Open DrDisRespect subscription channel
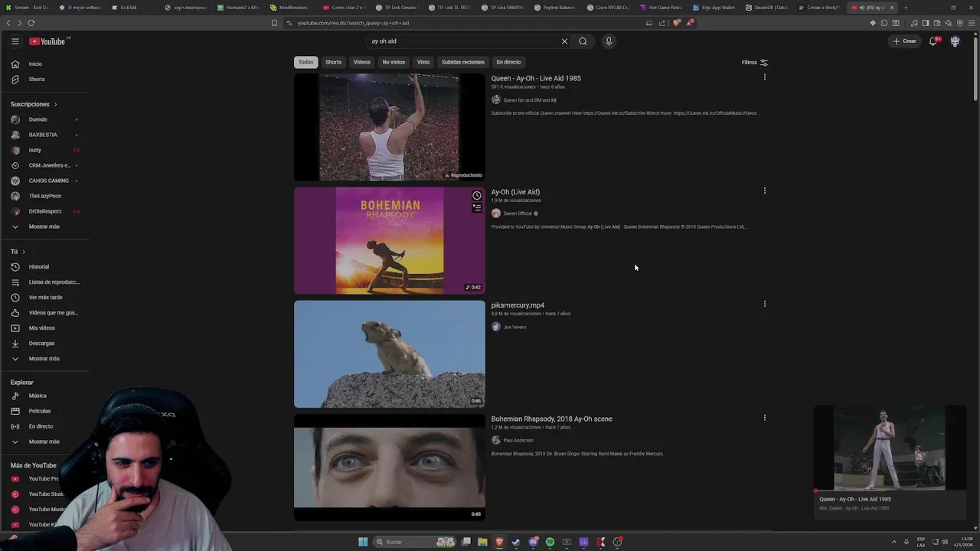 pos(45,211)
